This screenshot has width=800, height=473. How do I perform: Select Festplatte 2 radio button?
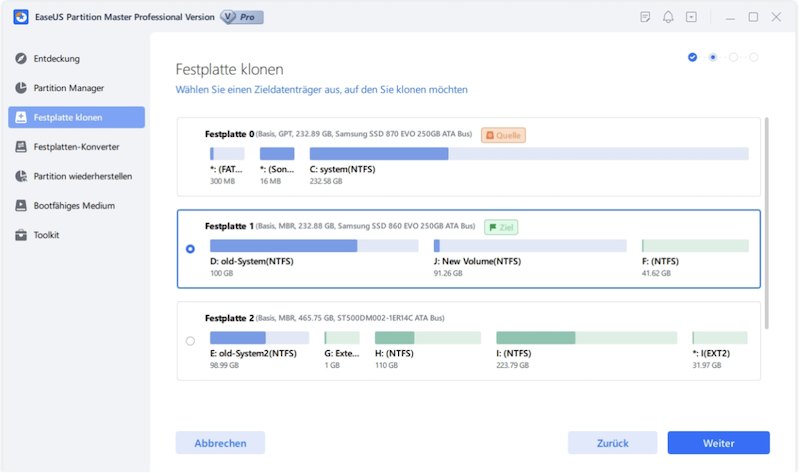(190, 341)
